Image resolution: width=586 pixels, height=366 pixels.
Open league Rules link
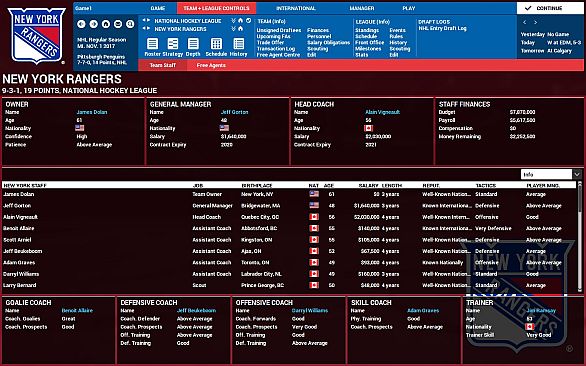(396, 36)
